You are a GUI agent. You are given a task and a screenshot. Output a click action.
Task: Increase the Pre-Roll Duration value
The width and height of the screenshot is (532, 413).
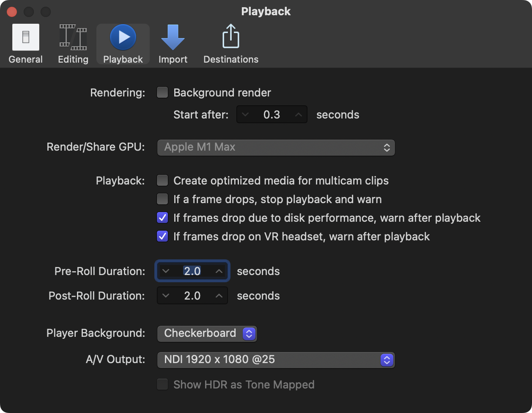(x=219, y=271)
